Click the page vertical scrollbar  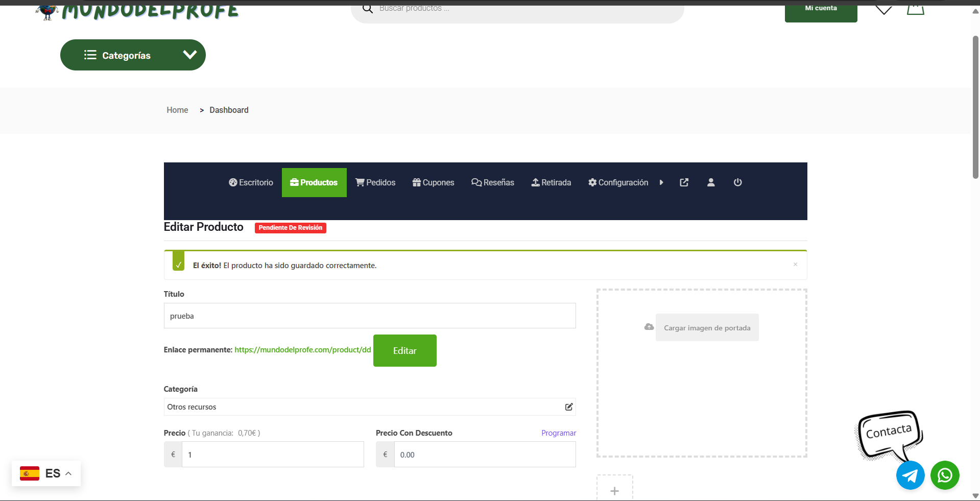975,107
